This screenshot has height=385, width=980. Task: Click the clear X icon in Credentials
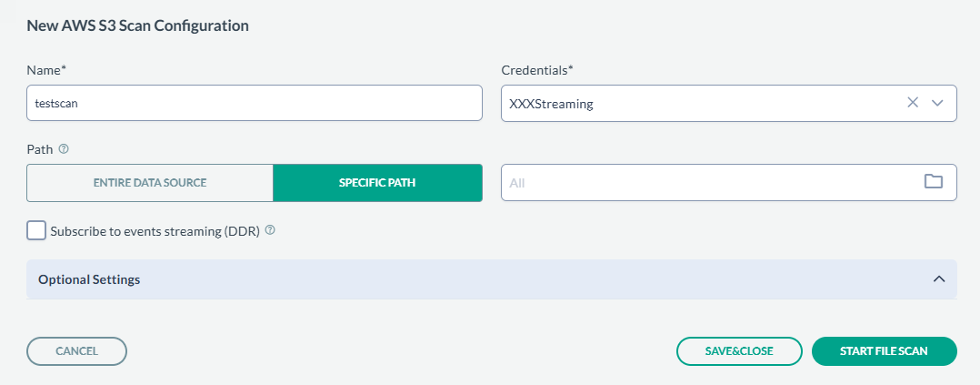[913, 103]
